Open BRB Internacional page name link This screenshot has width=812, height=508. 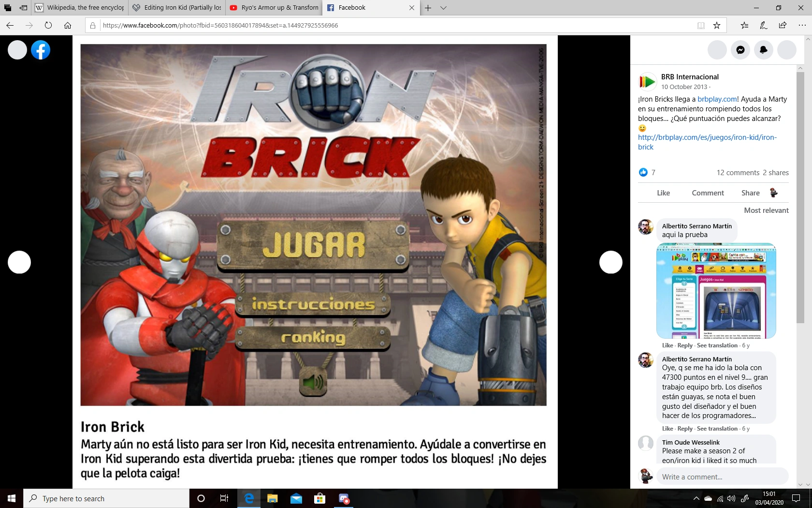(690, 77)
